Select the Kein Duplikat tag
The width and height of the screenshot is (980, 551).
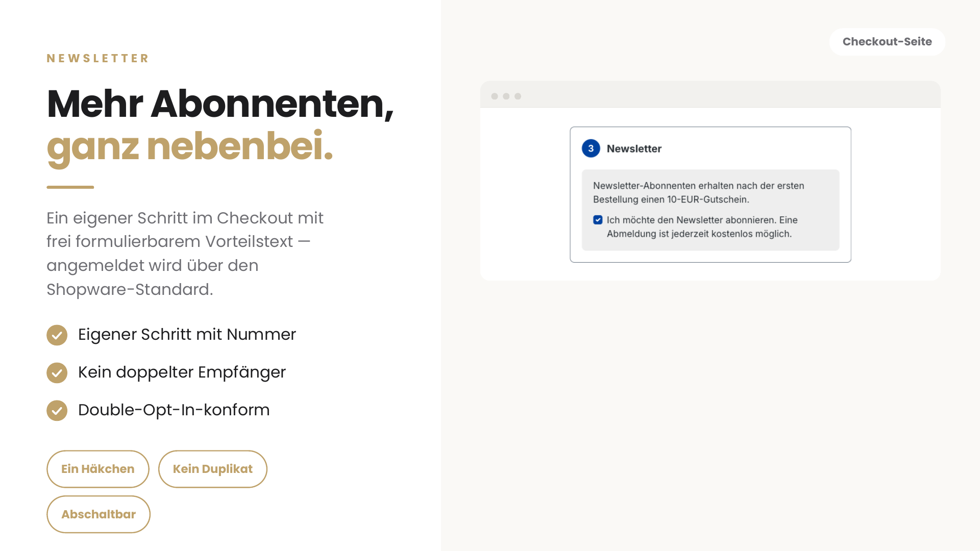click(213, 469)
